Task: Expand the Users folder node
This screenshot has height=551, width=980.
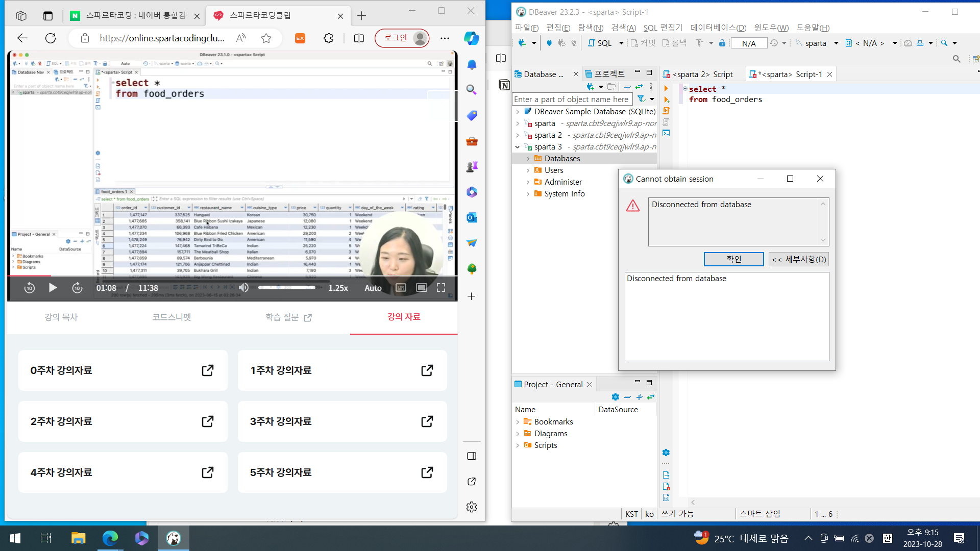Action: (x=528, y=170)
